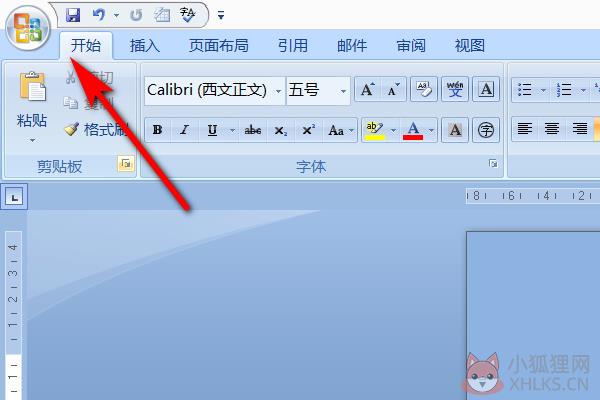Open underline style dropdown arrow
Screen dimensions: 600x400
click(232, 131)
